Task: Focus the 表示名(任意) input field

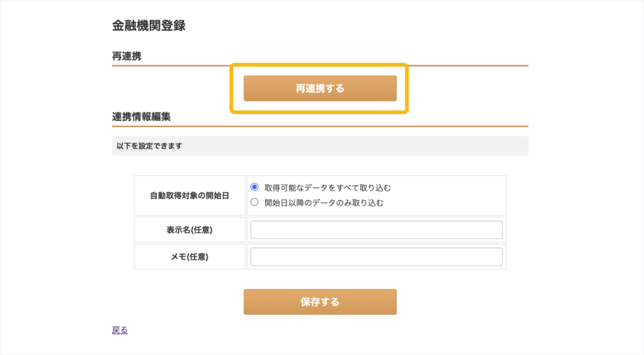Action: (376, 230)
